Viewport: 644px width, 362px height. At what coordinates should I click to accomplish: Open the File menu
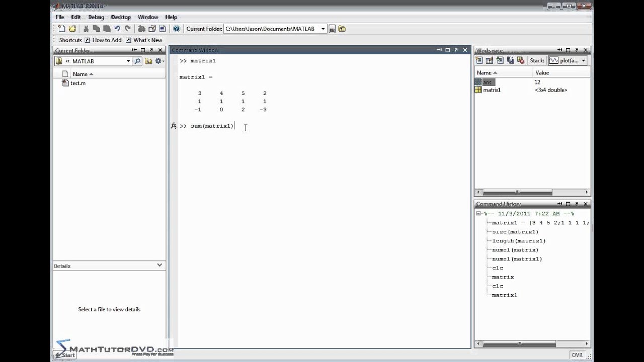click(x=60, y=17)
